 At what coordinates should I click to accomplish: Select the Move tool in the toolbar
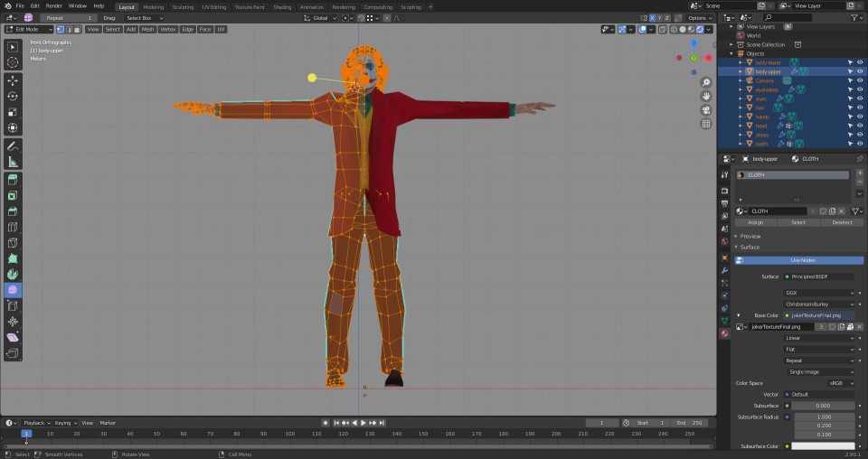click(x=13, y=80)
